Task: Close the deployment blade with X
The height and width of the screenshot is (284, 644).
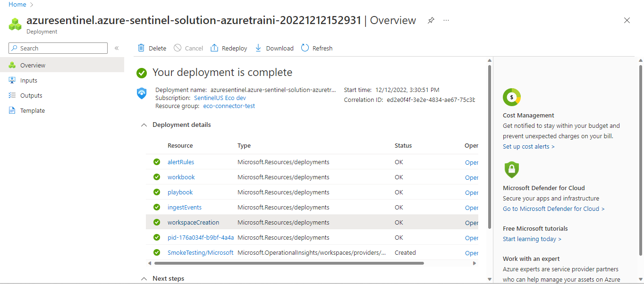Action: pyautogui.click(x=627, y=20)
